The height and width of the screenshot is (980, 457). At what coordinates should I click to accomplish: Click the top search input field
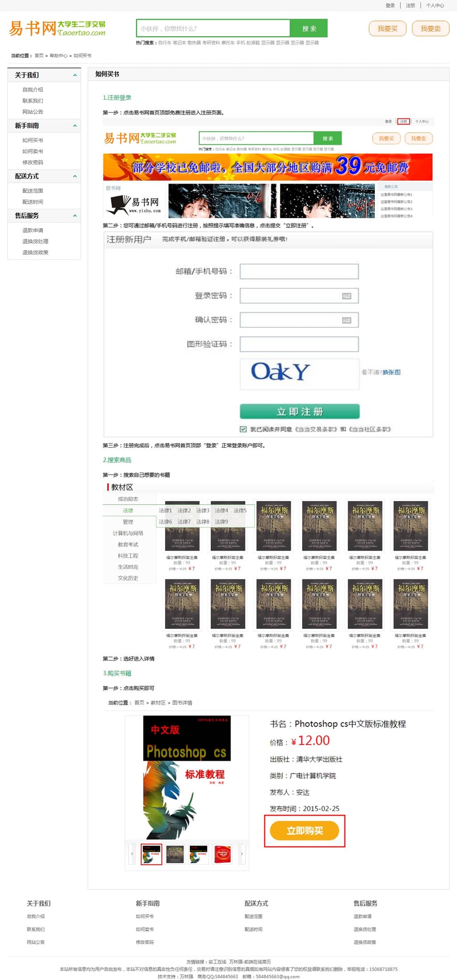pos(213,28)
